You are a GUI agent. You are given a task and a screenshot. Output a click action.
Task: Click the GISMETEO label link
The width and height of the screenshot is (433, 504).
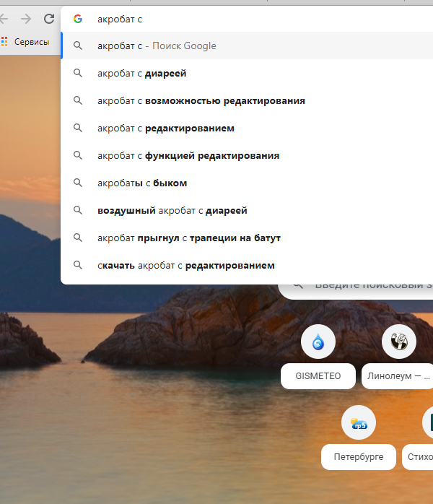(318, 376)
